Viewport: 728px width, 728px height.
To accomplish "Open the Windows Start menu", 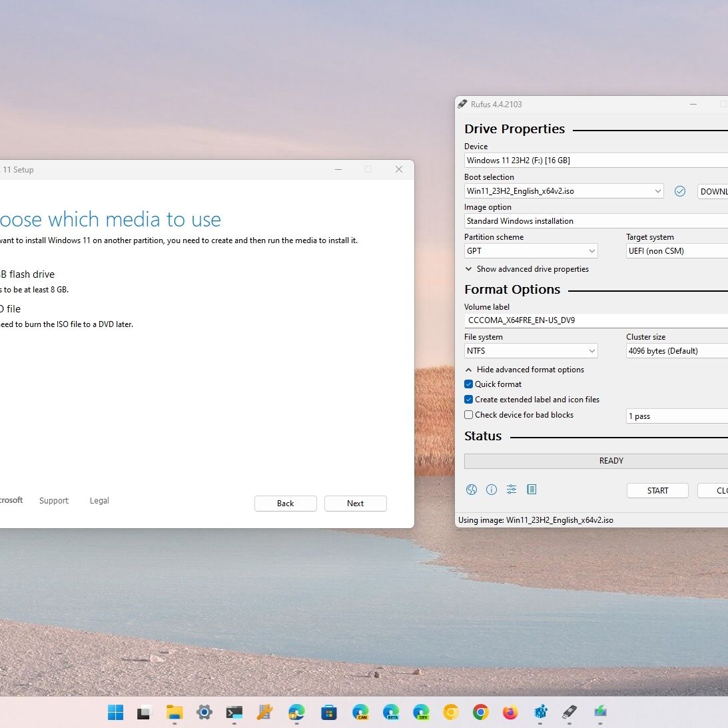I will point(116,712).
